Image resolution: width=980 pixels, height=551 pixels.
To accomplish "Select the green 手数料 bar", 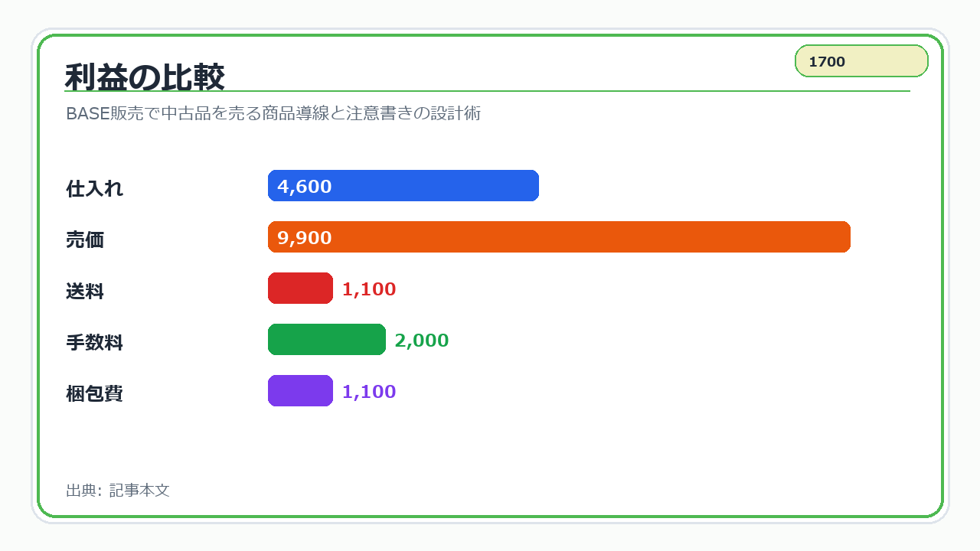I will pyautogui.click(x=327, y=340).
